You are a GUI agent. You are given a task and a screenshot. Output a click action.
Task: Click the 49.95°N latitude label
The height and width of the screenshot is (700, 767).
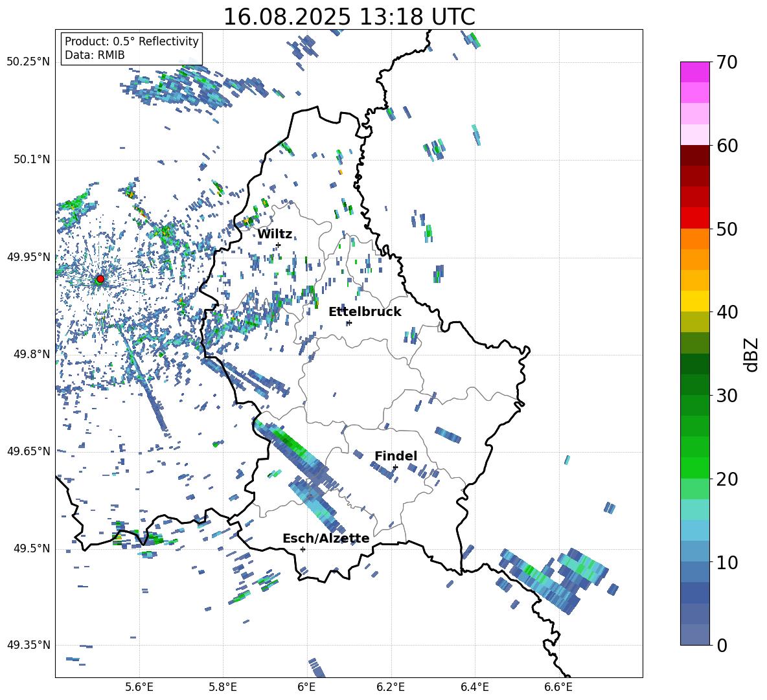tap(29, 257)
